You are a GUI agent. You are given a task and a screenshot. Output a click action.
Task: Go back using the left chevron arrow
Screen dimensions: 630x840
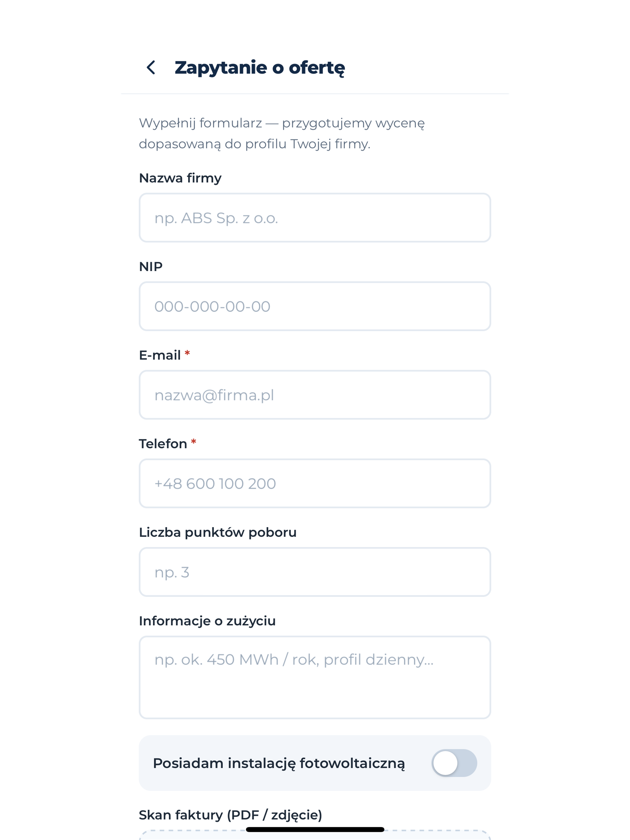[151, 67]
